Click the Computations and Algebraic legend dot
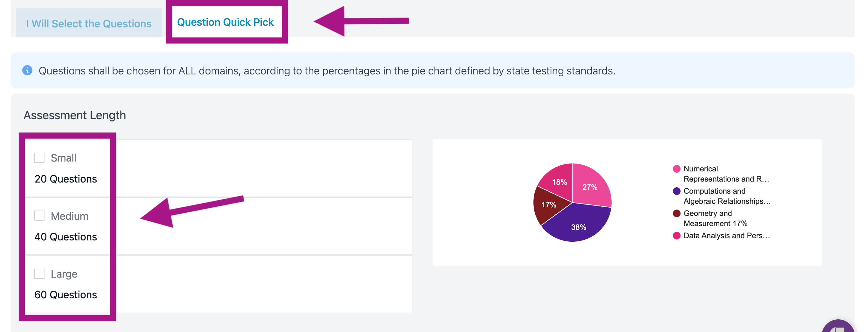The image size is (868, 332). [x=676, y=191]
